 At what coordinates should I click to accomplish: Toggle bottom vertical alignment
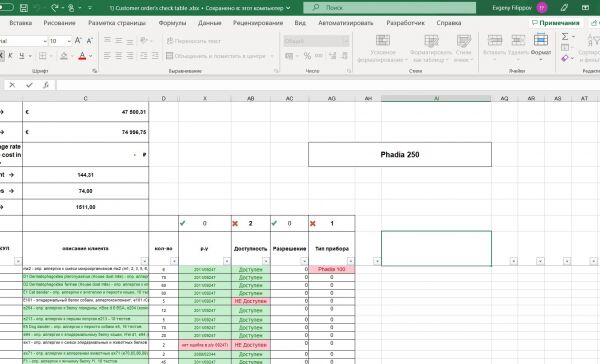point(130,41)
